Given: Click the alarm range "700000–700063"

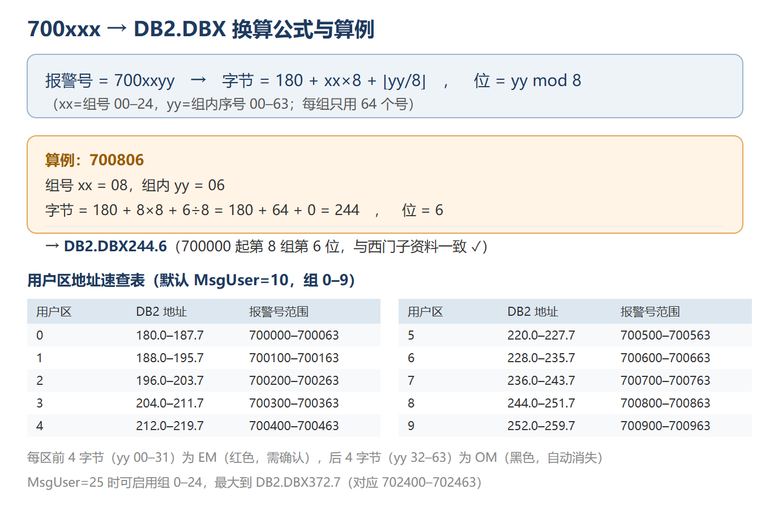Looking at the screenshot, I should pyautogui.click(x=294, y=335).
